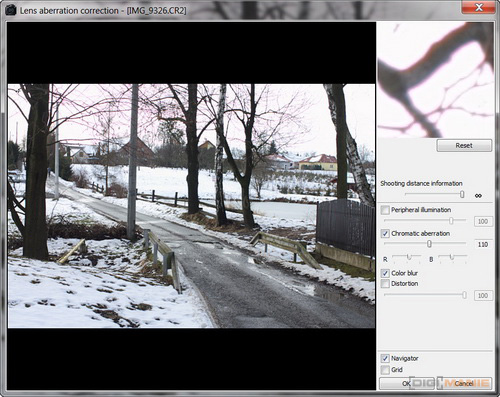
Task: Click the magnified branch preview thumbnail
Action: [435, 80]
